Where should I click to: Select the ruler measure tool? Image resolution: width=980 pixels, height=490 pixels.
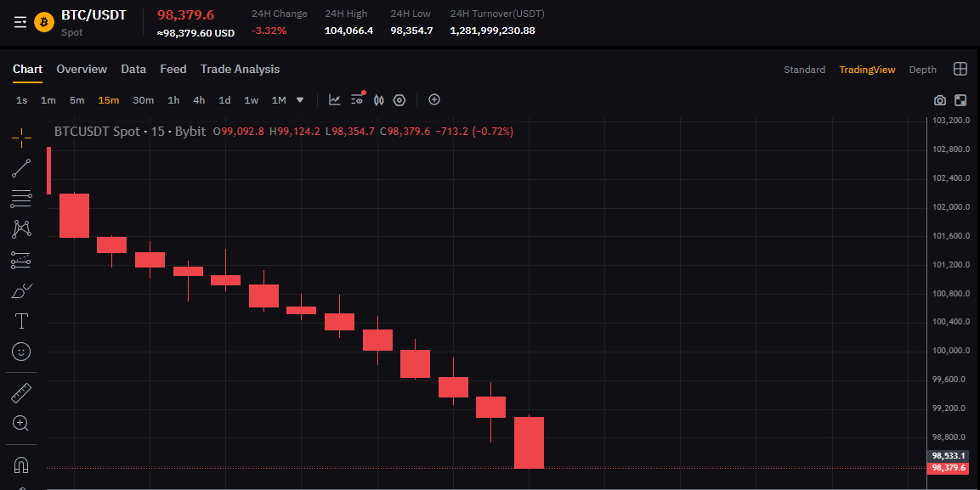pyautogui.click(x=21, y=393)
